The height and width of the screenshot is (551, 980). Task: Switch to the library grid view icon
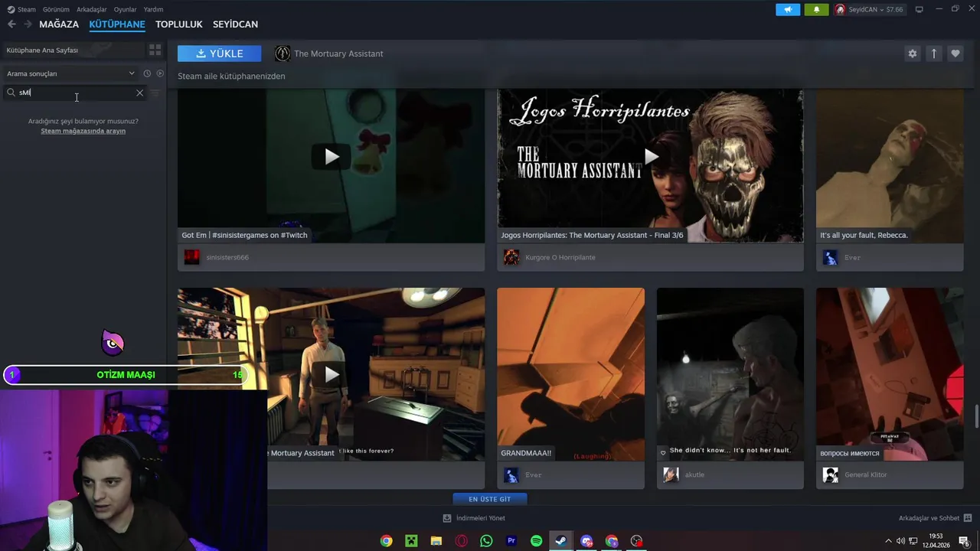point(155,50)
